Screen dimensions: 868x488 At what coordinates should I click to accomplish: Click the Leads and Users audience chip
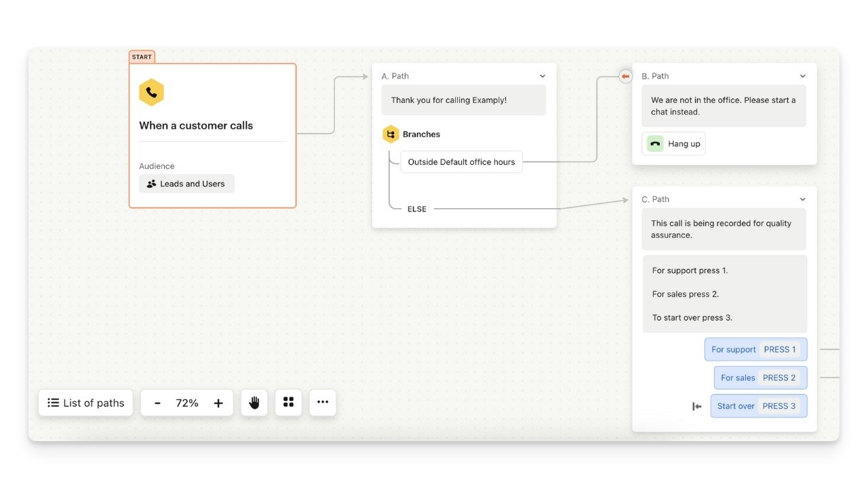[187, 184]
